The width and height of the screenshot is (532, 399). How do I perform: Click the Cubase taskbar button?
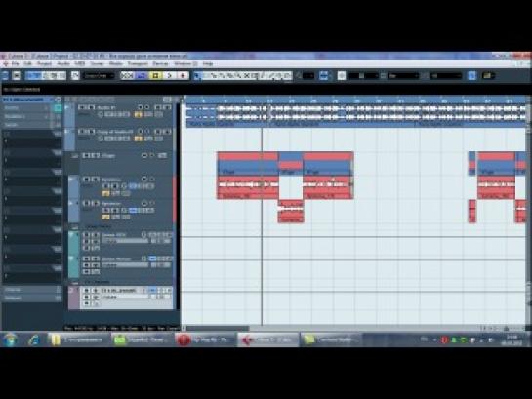(x=268, y=339)
